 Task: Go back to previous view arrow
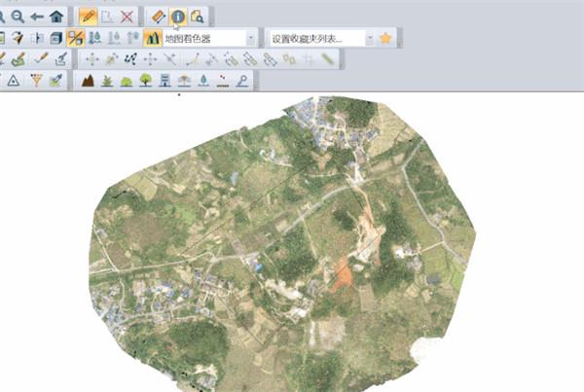point(37,17)
